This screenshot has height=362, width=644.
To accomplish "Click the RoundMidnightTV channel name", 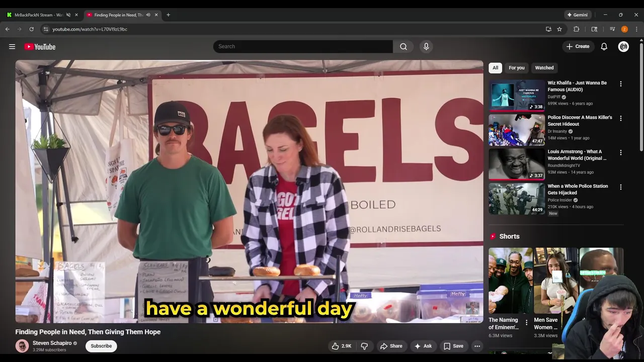I will (x=563, y=165).
